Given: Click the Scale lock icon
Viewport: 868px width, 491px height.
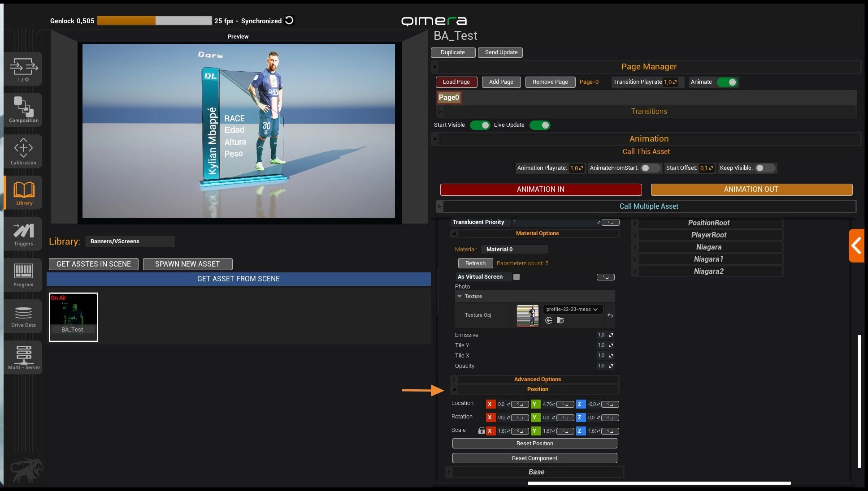Looking at the screenshot, I should [481, 431].
